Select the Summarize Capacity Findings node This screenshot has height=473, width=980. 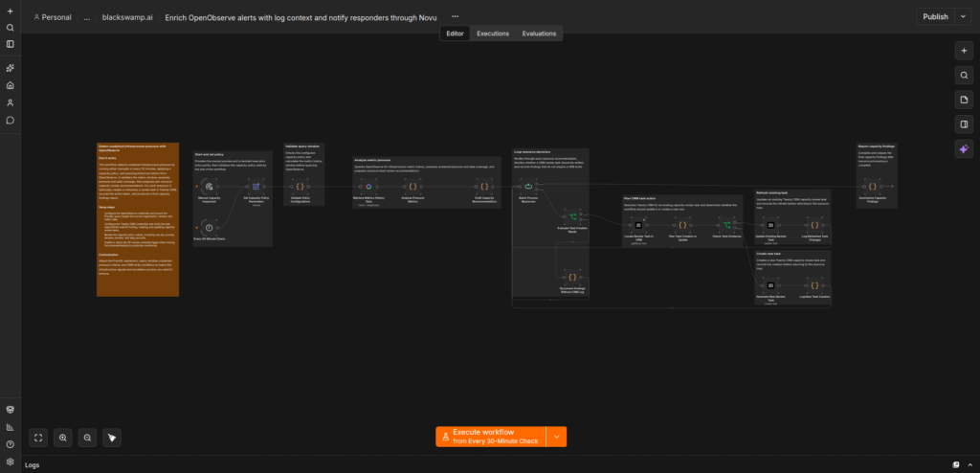click(873, 187)
